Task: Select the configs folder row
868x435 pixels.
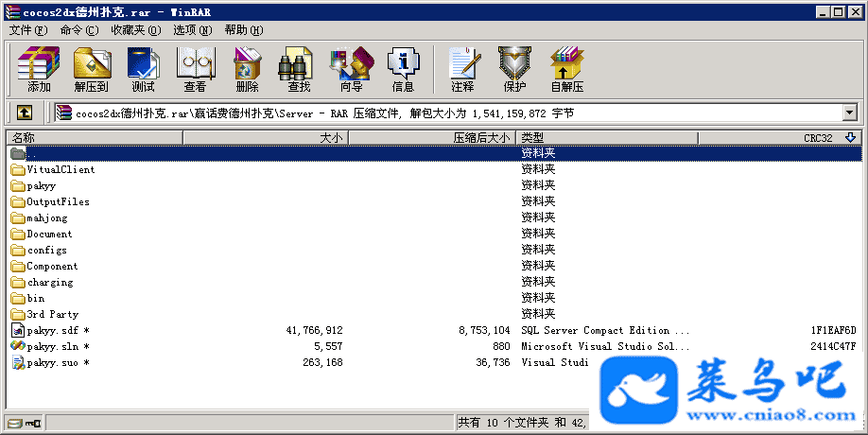Action: [x=435, y=251]
